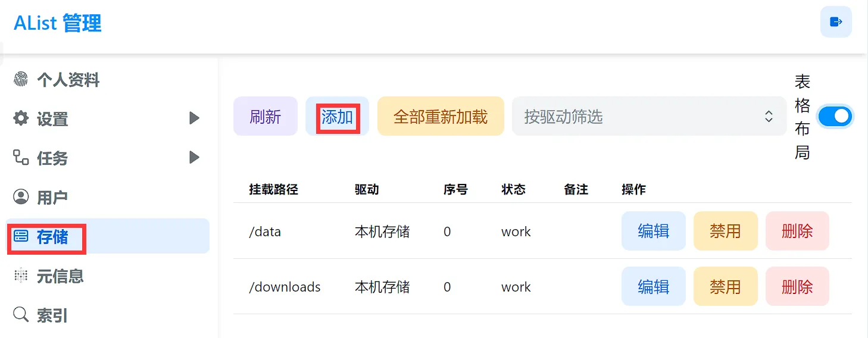
Task: Click the logout icon in top right
Action: pos(836,22)
